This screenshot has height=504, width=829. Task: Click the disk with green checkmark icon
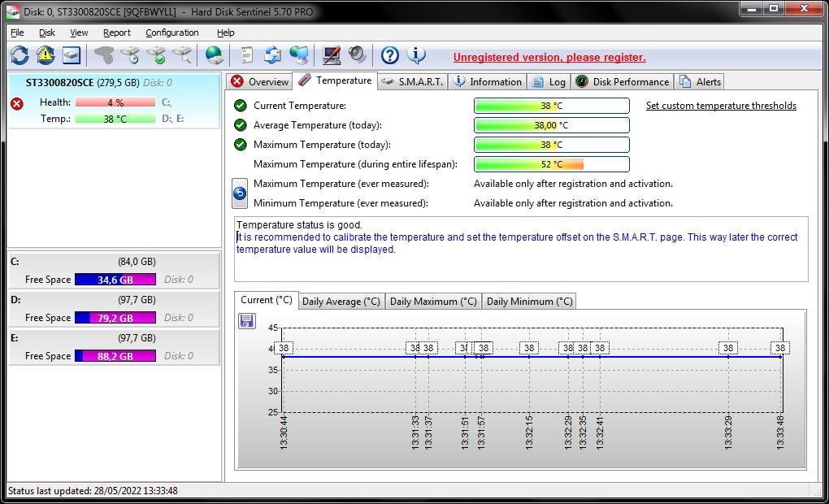(x=156, y=55)
